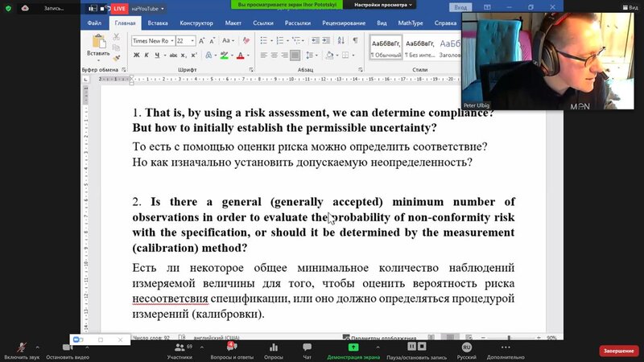The height and width of the screenshot is (362, 644).
Task: Click the justify text alignment icon
Action: pyautogui.click(x=296, y=56)
